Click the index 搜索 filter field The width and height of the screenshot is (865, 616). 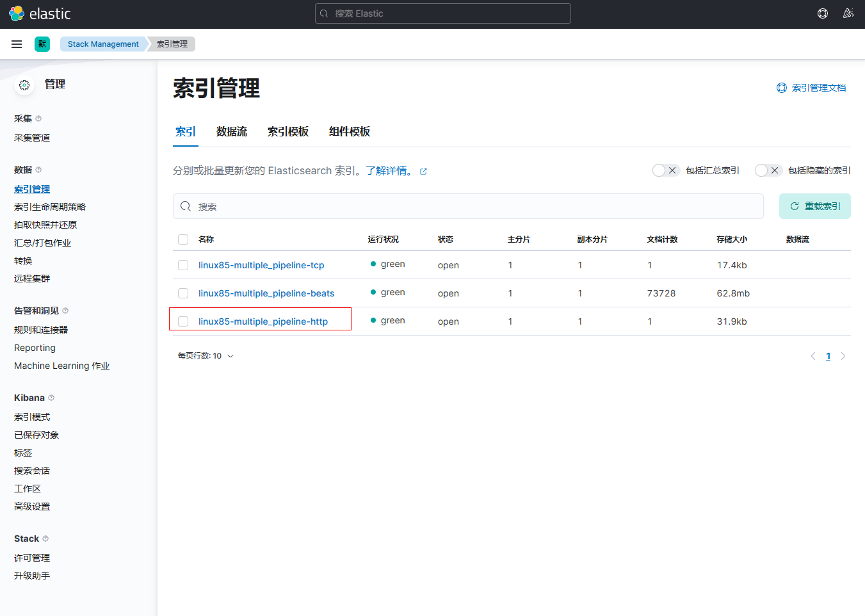click(474, 207)
